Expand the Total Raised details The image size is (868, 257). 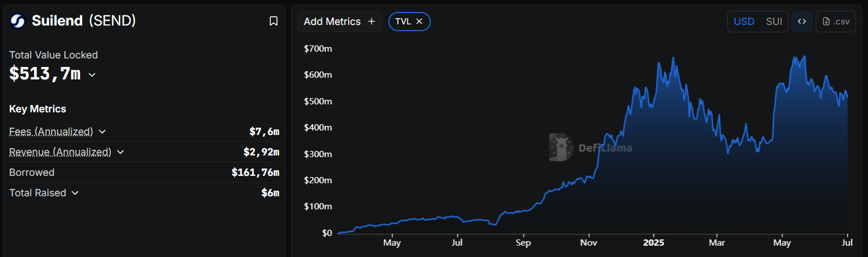pyautogui.click(x=75, y=193)
